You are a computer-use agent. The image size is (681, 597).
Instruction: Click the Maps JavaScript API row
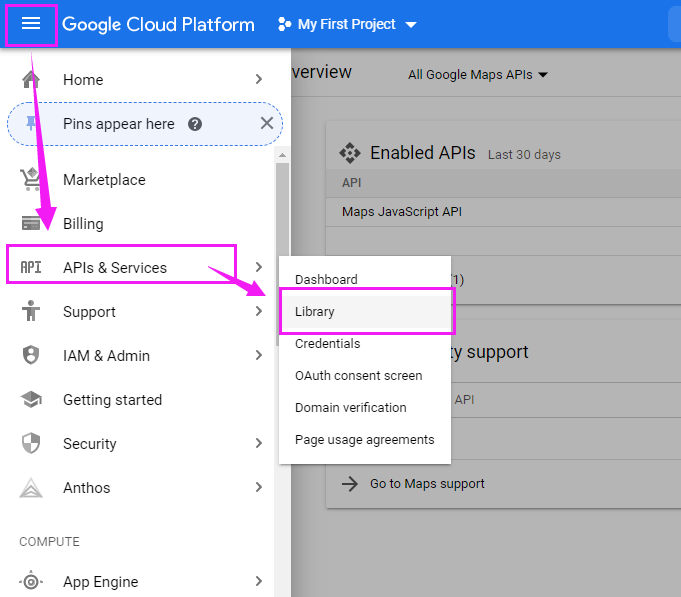(503, 212)
